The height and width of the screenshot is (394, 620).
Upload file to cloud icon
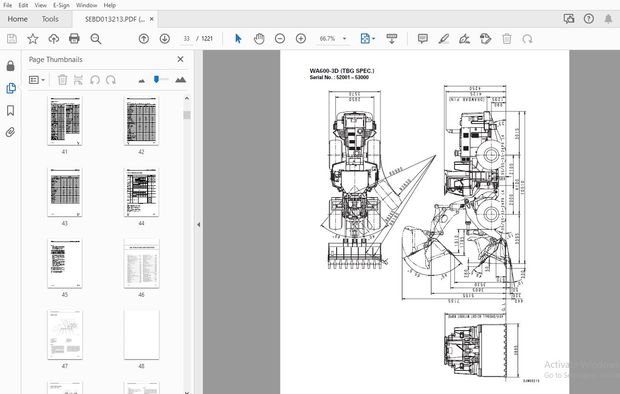(53, 39)
